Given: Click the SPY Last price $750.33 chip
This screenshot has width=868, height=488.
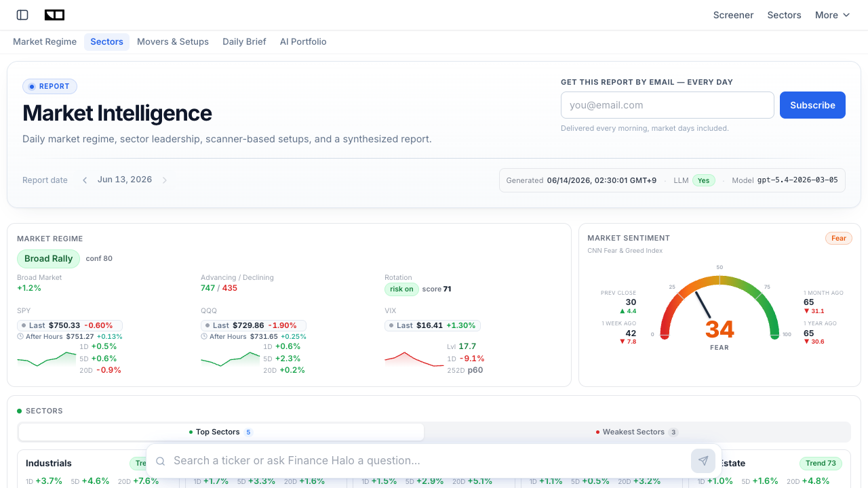Looking at the screenshot, I should 70,325.
